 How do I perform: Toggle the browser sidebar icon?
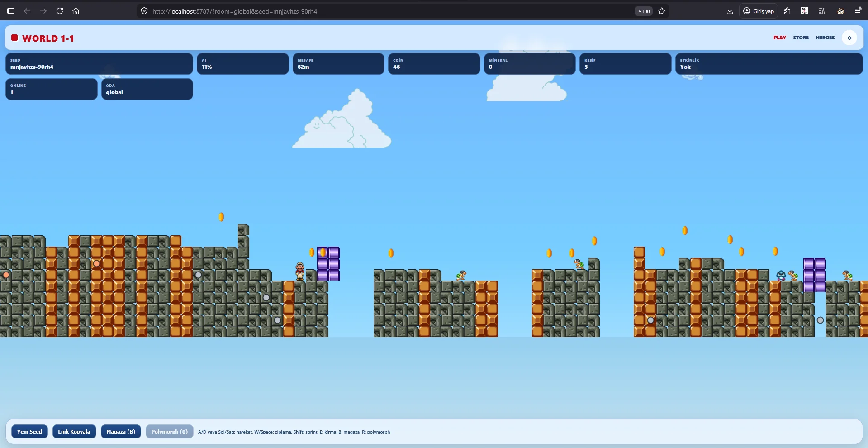11,11
